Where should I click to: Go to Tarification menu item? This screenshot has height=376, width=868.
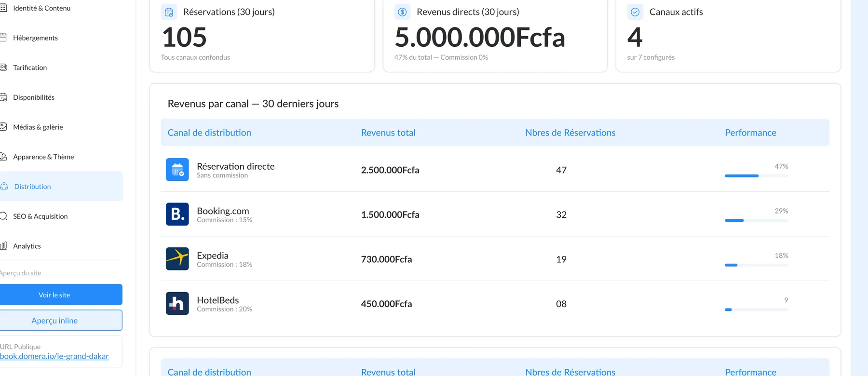tap(30, 67)
